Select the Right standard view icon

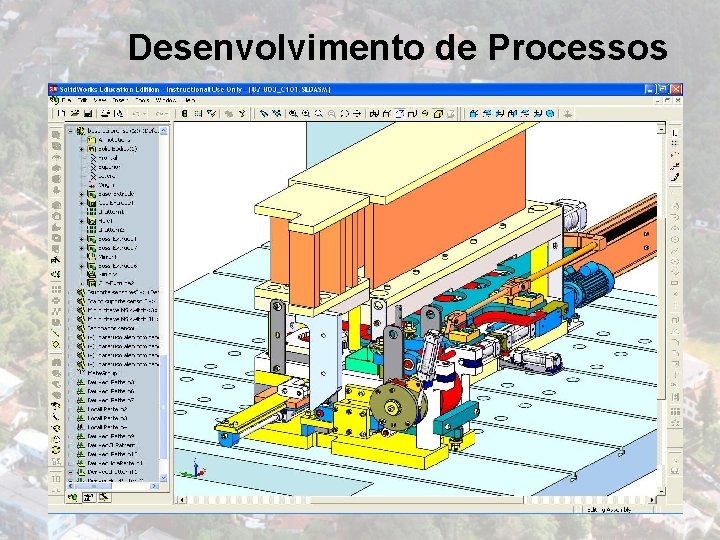512,113
